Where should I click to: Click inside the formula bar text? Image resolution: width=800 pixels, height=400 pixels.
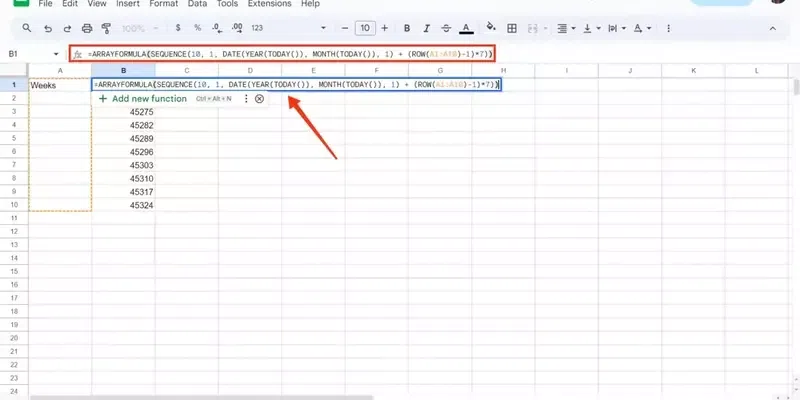coord(290,54)
